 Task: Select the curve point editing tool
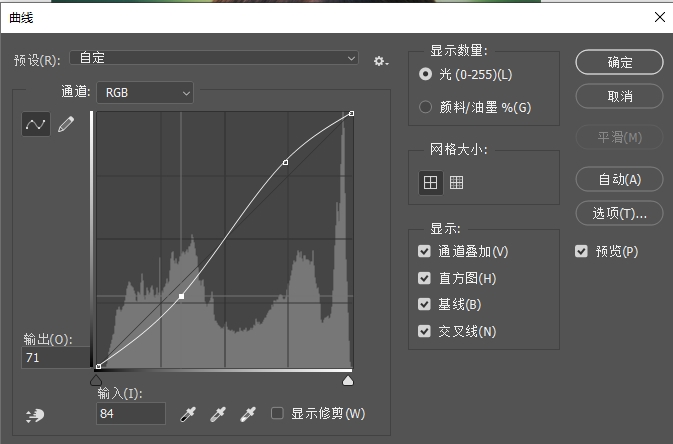pyautogui.click(x=36, y=125)
